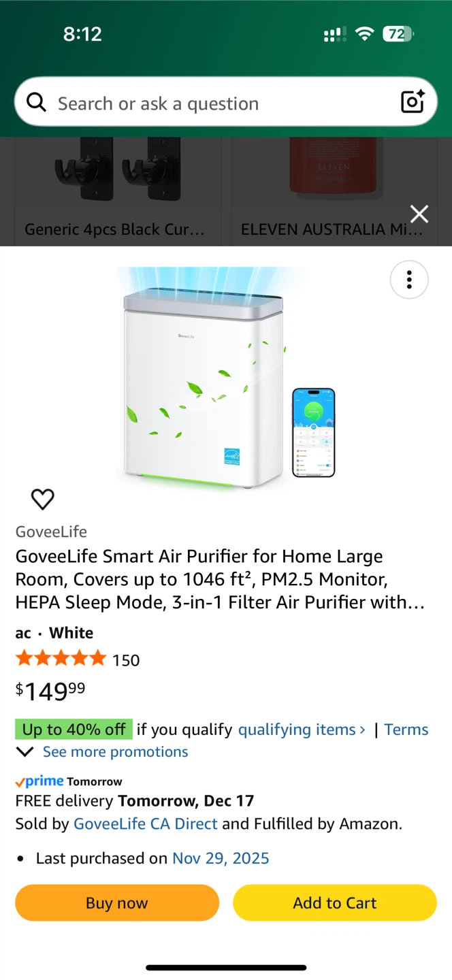Screen dimensions: 452x980
Task: Dismiss the product sheet with the X icon
Action: click(419, 214)
